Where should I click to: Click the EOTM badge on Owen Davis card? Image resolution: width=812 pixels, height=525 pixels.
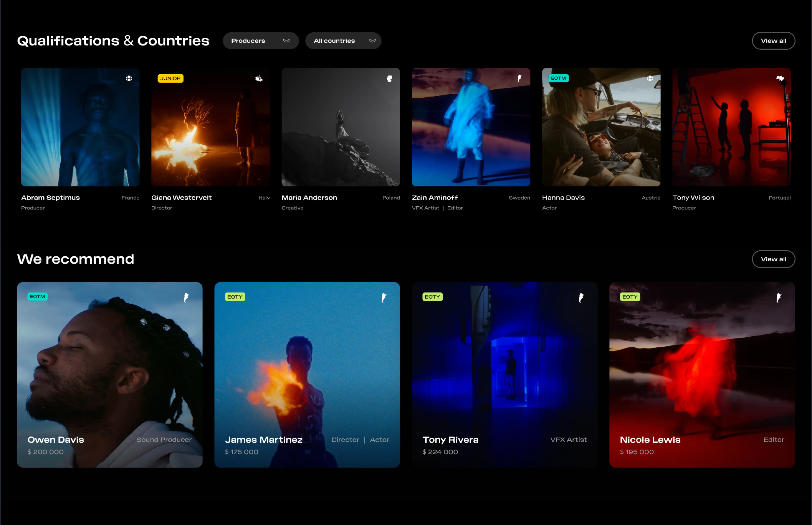[x=37, y=296]
